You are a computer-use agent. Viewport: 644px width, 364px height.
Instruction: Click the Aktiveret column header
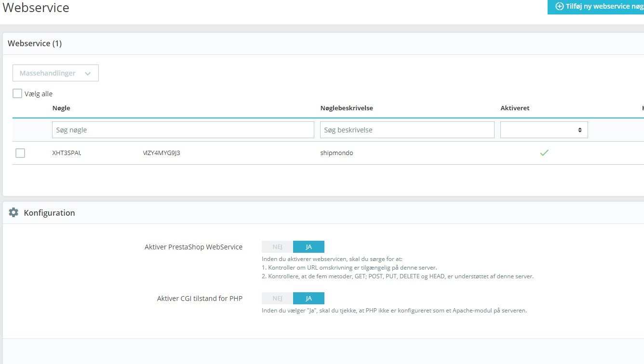pos(515,108)
